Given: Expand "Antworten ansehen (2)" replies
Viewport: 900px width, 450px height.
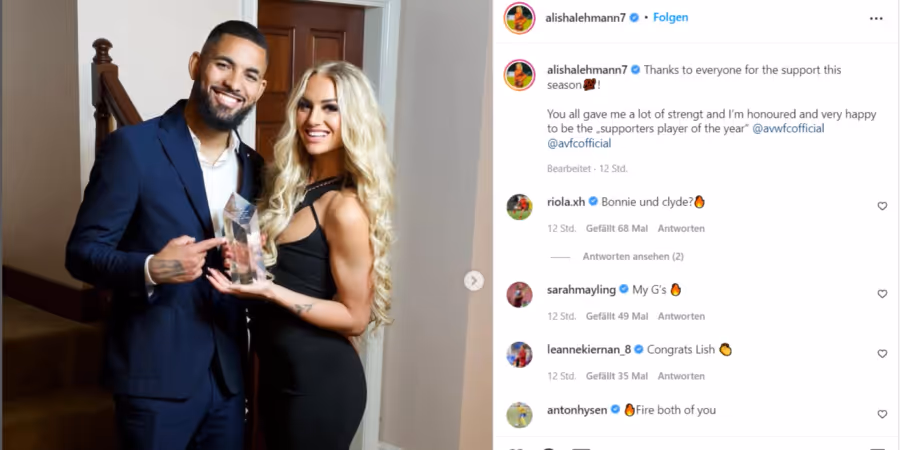Looking at the screenshot, I should (633, 257).
